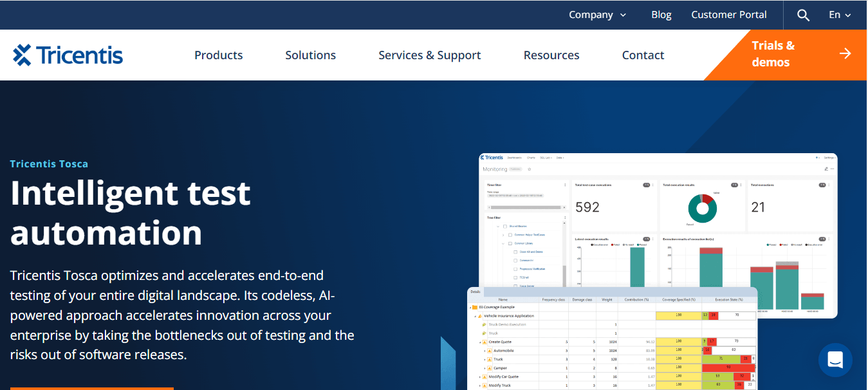Open the Resources menu
The image size is (868, 390).
[551, 55]
